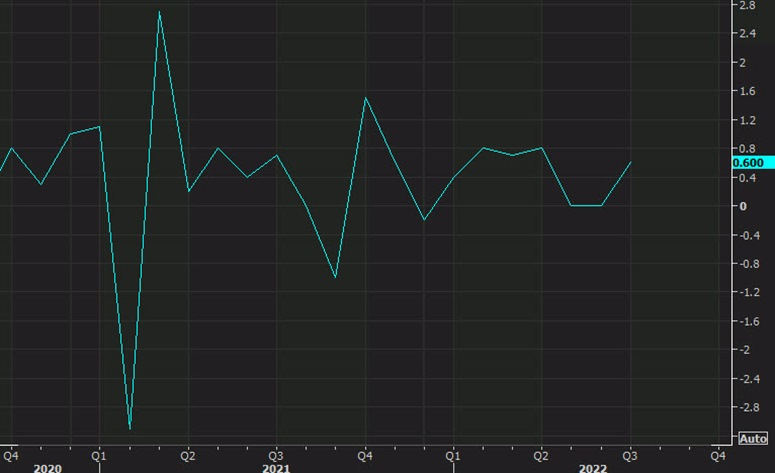775x473 pixels.
Task: Click the Q4 label at far right
Action: tap(718, 456)
